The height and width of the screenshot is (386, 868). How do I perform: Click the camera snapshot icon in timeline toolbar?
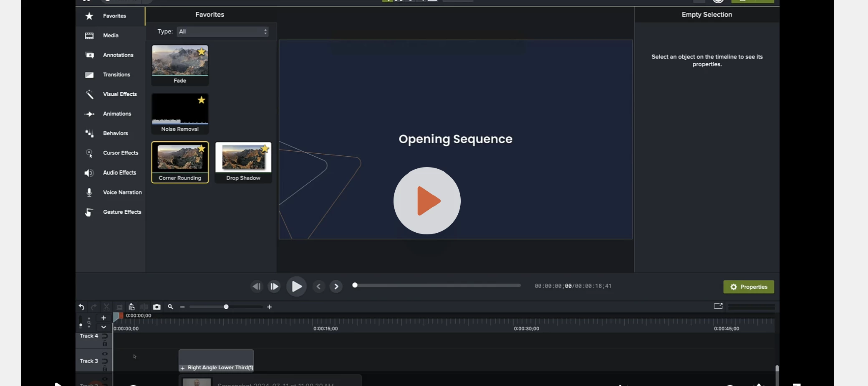point(157,307)
